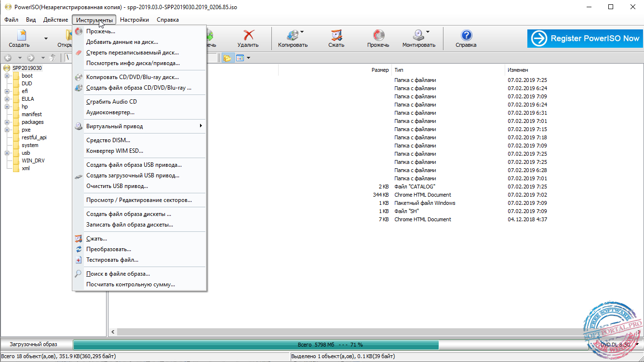
Task: Click the Register PowerISO Now banner
Action: [x=585, y=38]
